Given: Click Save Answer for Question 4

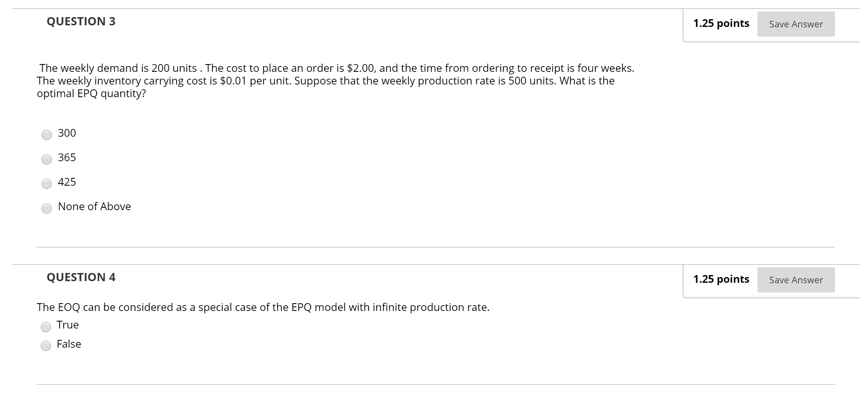Looking at the screenshot, I should 795,280.
